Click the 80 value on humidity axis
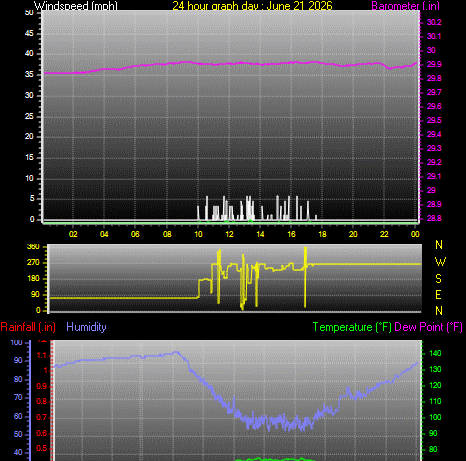The width and height of the screenshot is (466, 461). coord(18,379)
